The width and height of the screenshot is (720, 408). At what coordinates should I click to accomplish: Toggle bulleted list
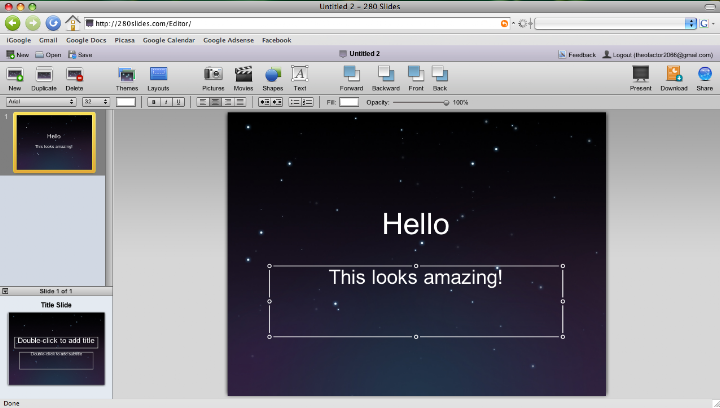(x=295, y=102)
